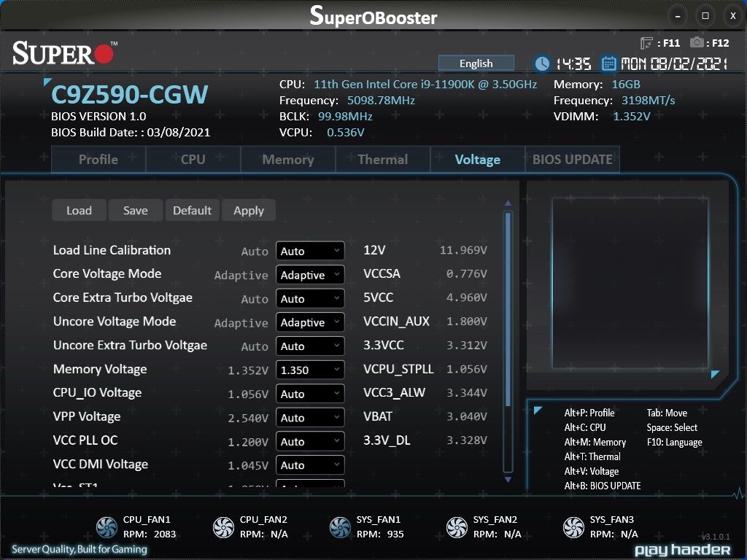747x560 pixels.
Task: Go to the BIOS UPDATE tab
Action: point(572,160)
